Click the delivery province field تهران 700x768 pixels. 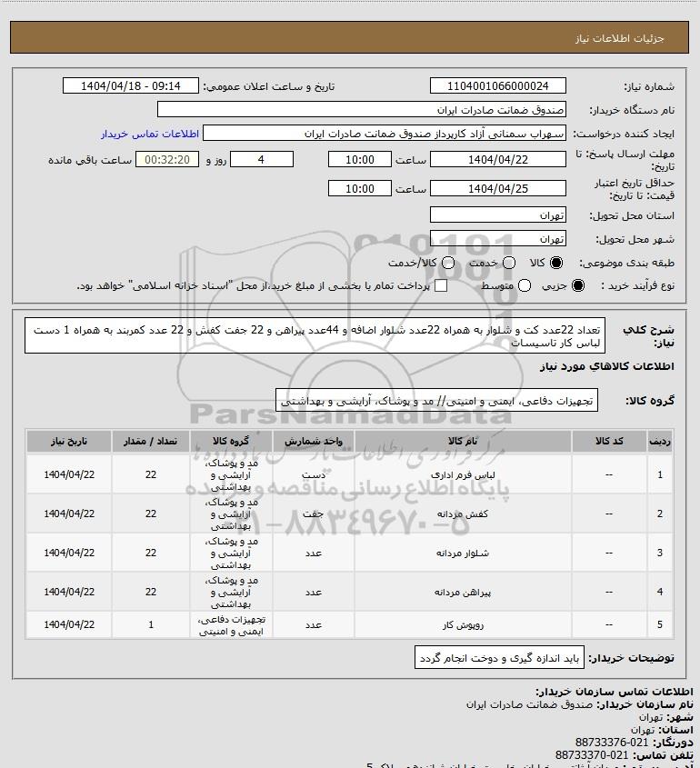click(497, 215)
